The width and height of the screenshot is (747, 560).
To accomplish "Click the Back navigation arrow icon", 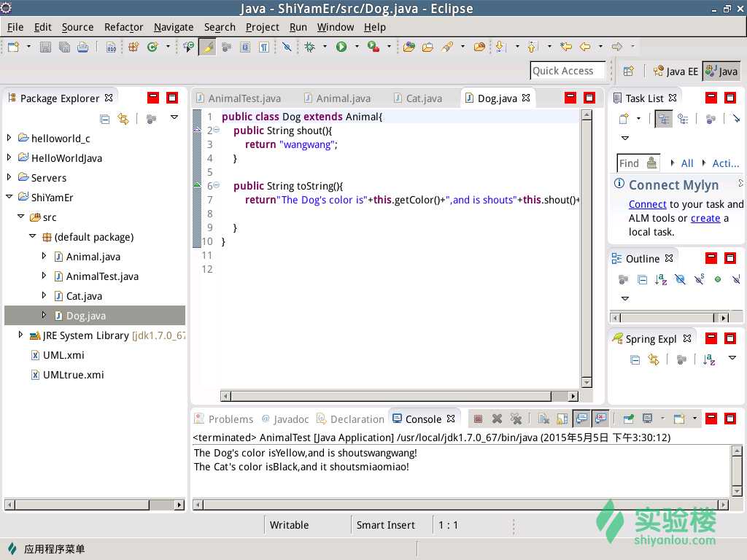I will (585, 47).
